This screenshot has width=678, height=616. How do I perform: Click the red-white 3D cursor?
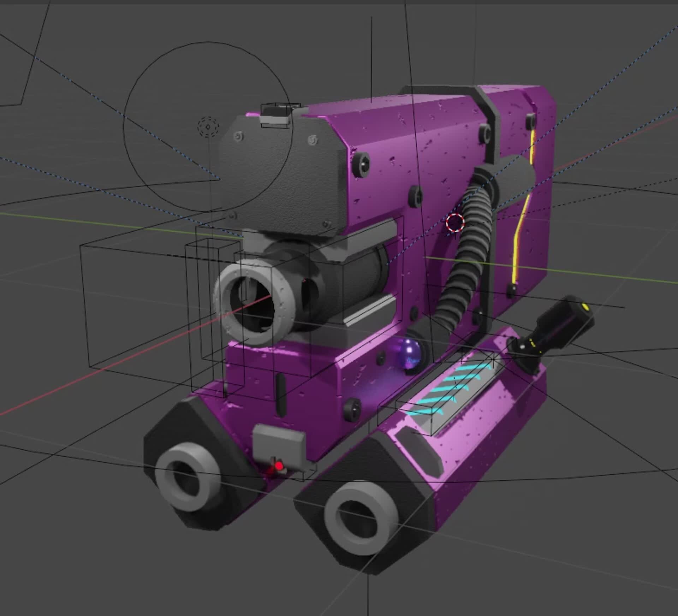tap(455, 222)
